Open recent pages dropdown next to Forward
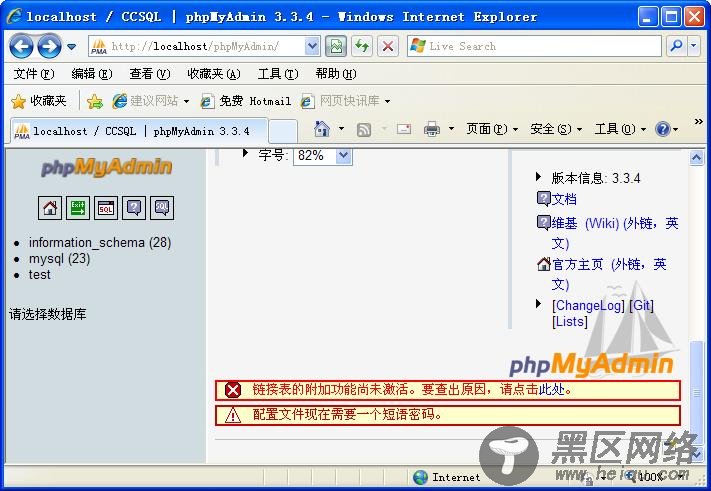 click(x=72, y=46)
